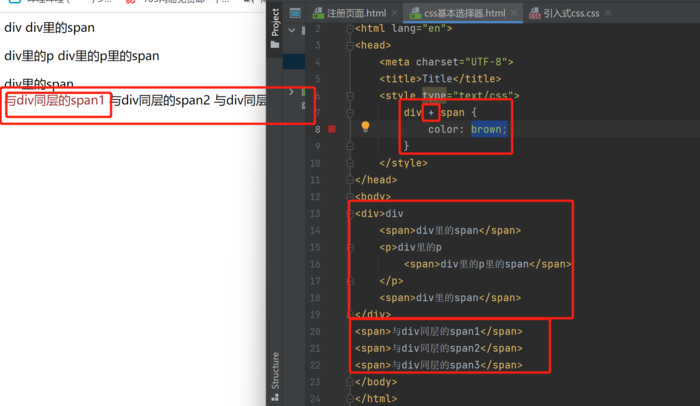Fold the div block on line 13
Screen dimensions: 700x406
pyautogui.click(x=350, y=214)
